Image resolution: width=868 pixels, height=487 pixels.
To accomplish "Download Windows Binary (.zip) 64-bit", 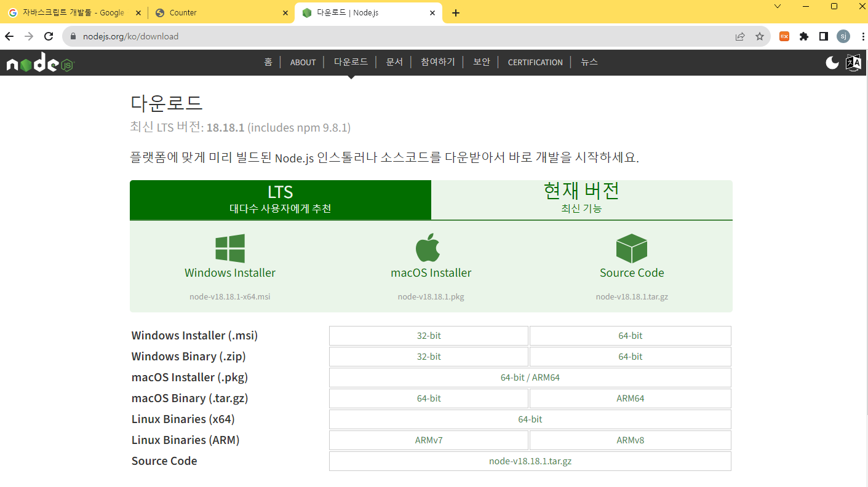I will point(631,357).
